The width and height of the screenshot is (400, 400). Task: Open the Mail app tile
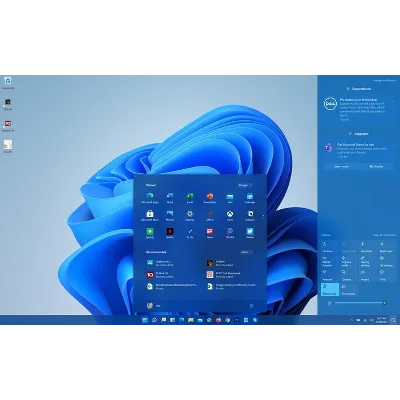point(230,198)
